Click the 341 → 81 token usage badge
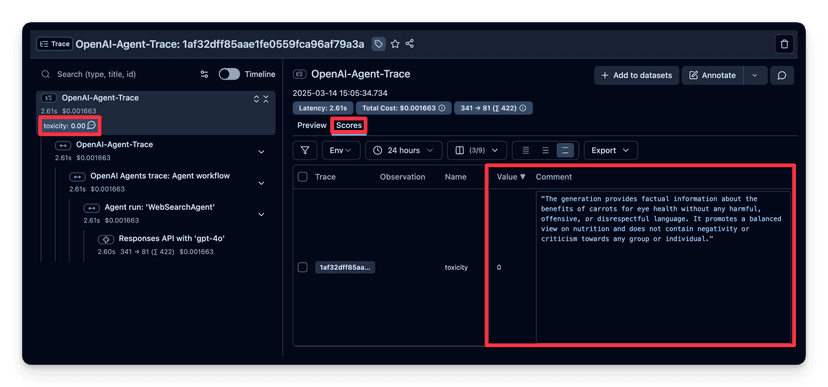The height and width of the screenshot is (387, 828). click(x=493, y=108)
